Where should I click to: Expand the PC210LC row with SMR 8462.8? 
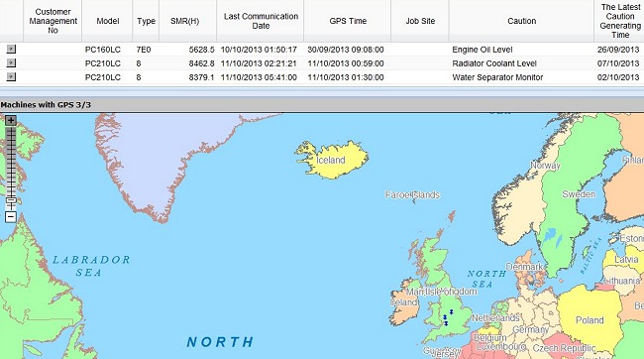[x=11, y=62]
